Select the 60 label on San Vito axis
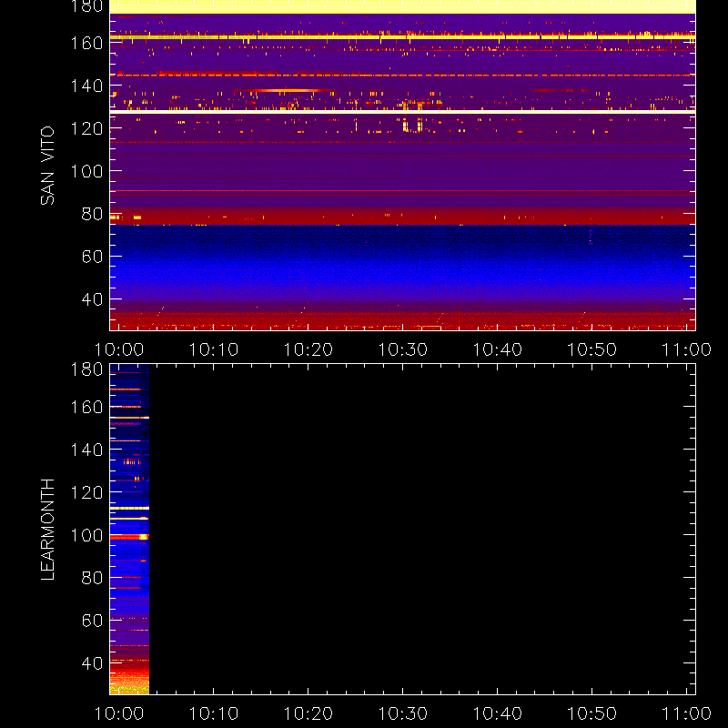Screen dimensions: 728x728 [92, 257]
